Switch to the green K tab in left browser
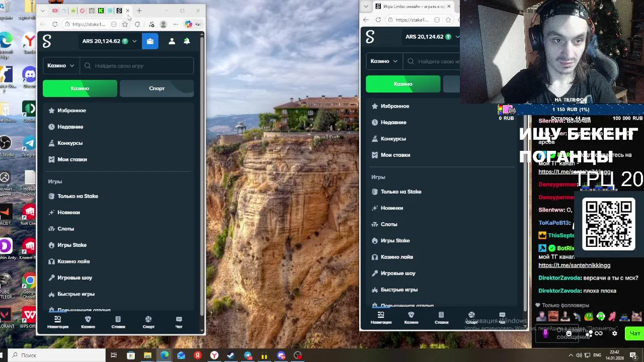The width and height of the screenshot is (644, 362). click(101, 11)
